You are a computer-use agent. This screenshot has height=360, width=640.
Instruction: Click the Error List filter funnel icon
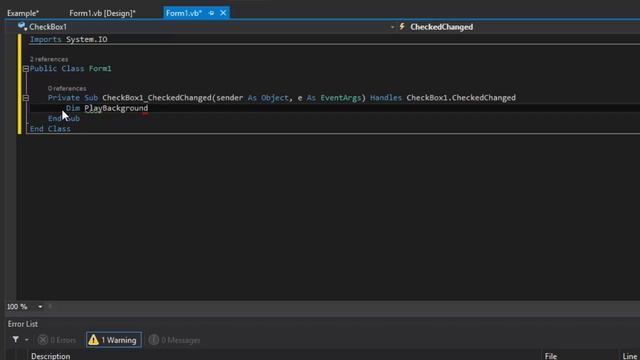(16, 340)
